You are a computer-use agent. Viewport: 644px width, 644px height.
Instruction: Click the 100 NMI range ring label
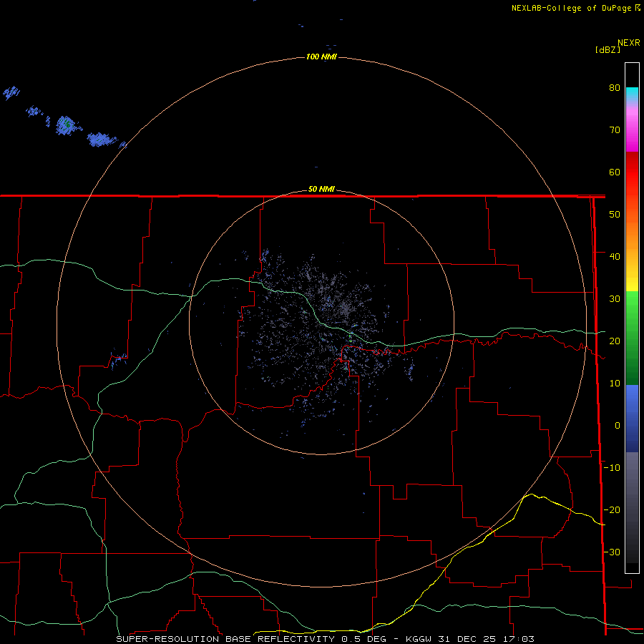321,57
